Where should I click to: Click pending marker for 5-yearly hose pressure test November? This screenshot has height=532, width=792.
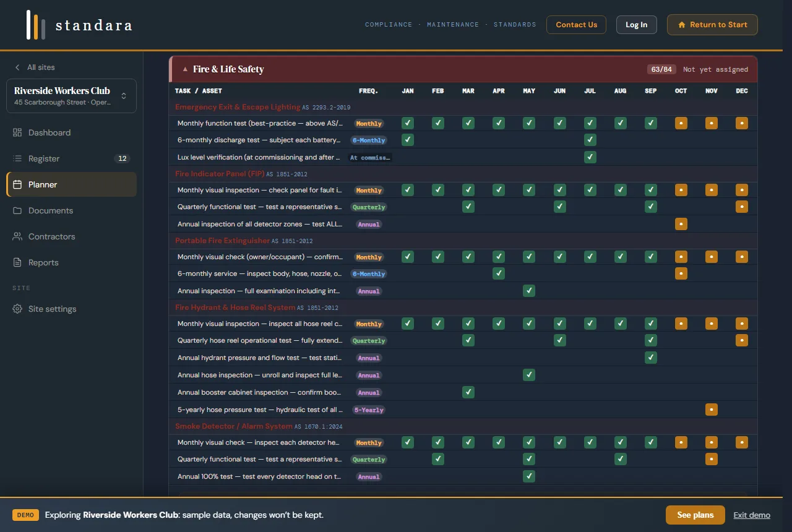pos(712,410)
